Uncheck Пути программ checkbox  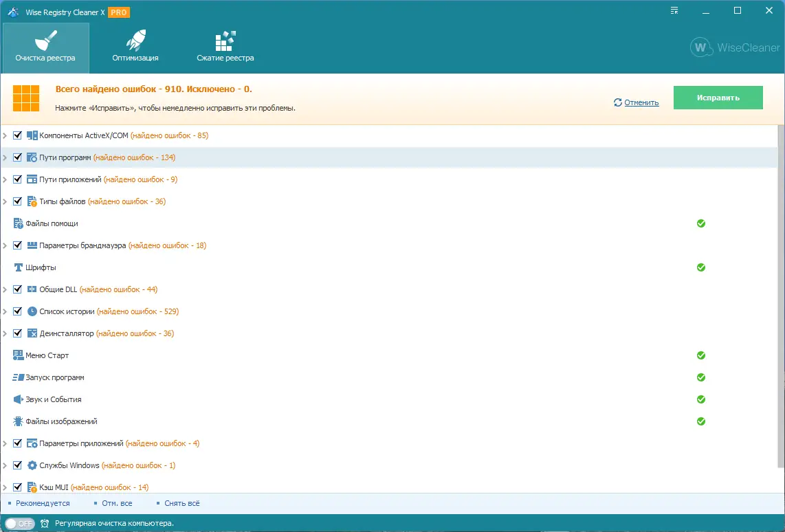[17, 157]
